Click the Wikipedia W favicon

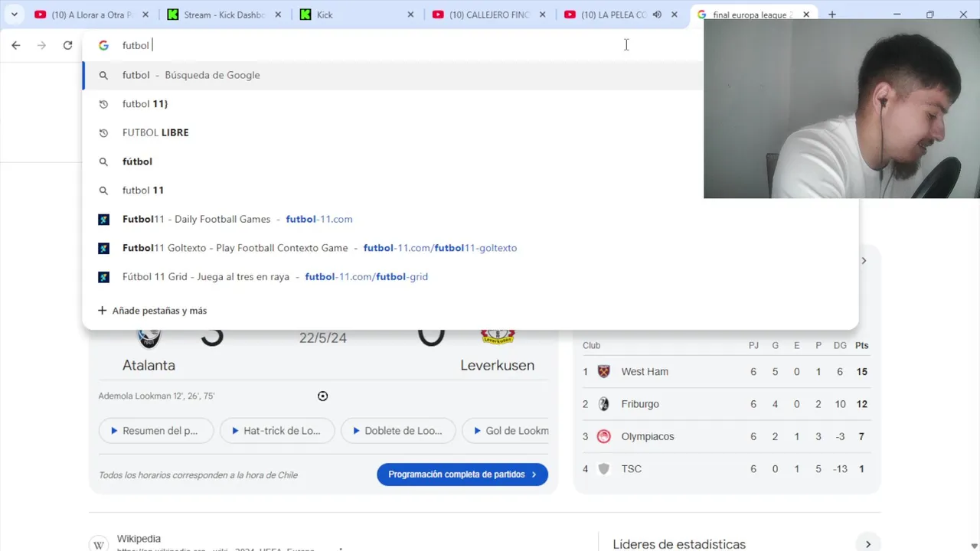pyautogui.click(x=99, y=544)
